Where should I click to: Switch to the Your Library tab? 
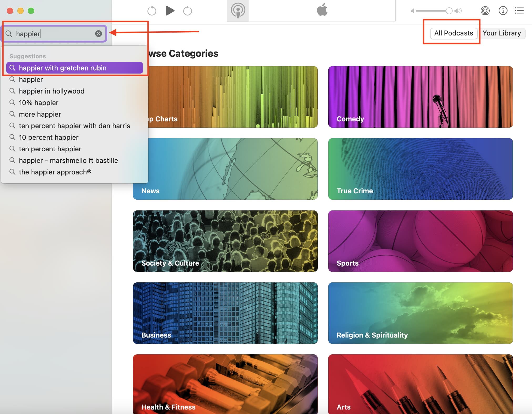(502, 33)
